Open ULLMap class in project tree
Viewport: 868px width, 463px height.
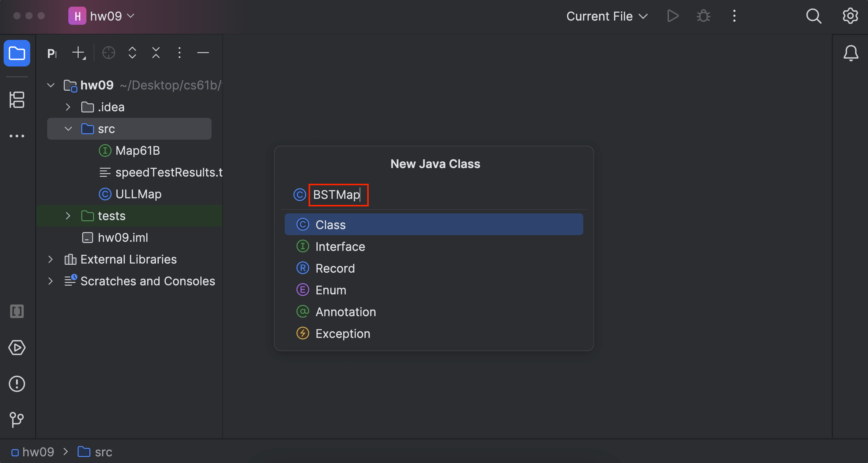(138, 194)
